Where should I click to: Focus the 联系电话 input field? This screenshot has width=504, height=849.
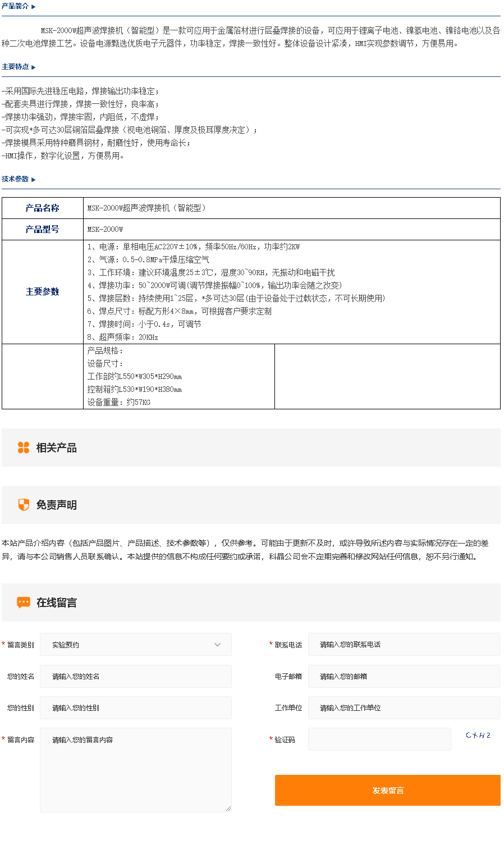point(403,645)
